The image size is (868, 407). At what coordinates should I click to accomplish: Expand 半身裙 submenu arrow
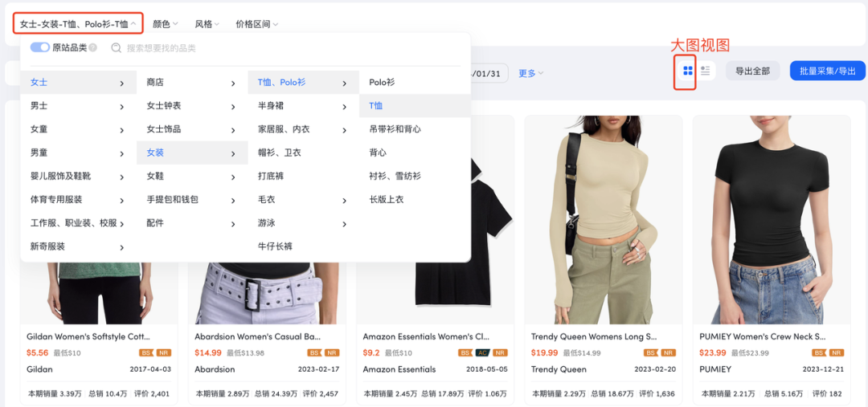click(x=344, y=107)
